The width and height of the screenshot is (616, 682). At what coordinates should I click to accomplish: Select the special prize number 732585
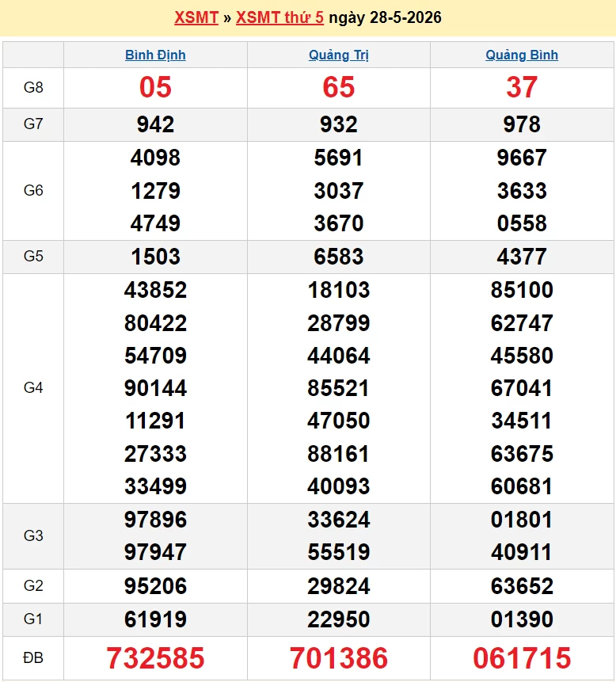(155, 658)
